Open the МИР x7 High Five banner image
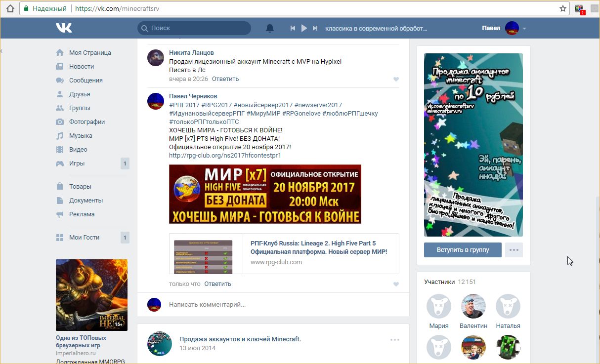The image size is (600, 364). coord(265,194)
